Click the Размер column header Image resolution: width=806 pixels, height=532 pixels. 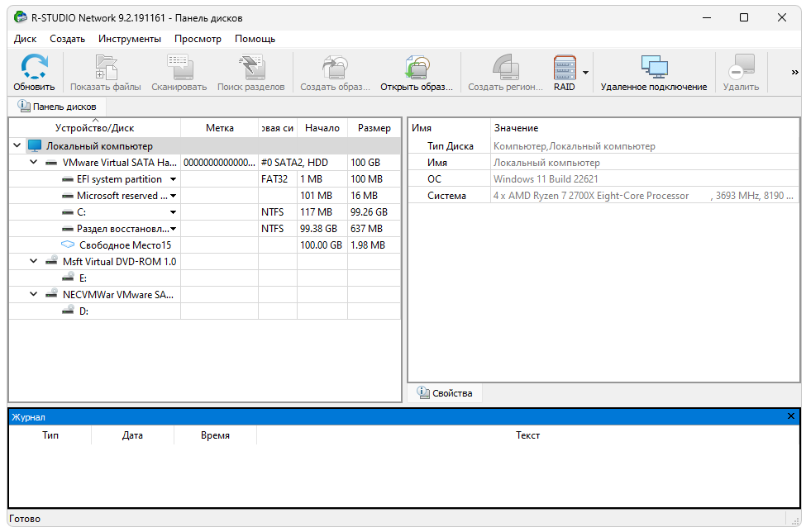click(374, 128)
